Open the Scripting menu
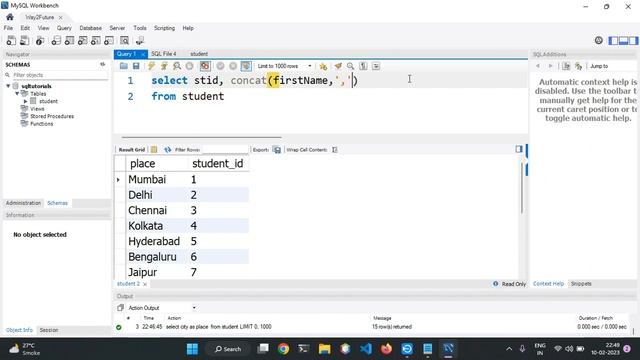The height and width of the screenshot is (360, 640). point(164,28)
